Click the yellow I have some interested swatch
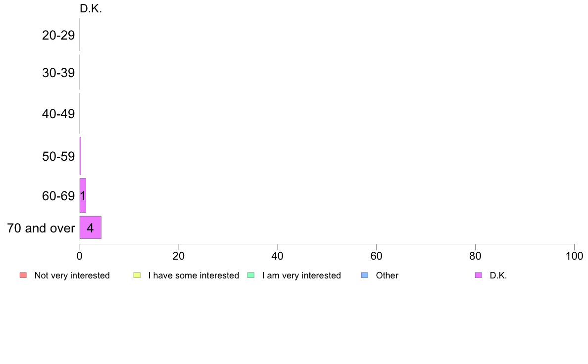The image size is (588, 364). 137,275
